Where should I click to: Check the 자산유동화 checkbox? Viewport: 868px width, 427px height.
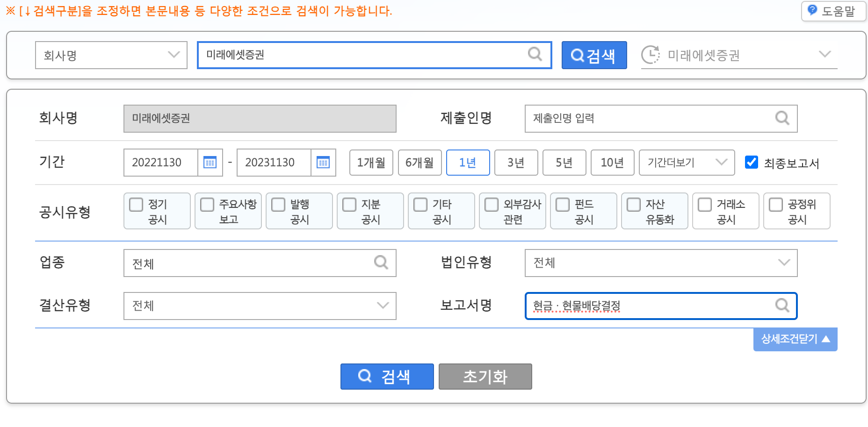pos(634,205)
